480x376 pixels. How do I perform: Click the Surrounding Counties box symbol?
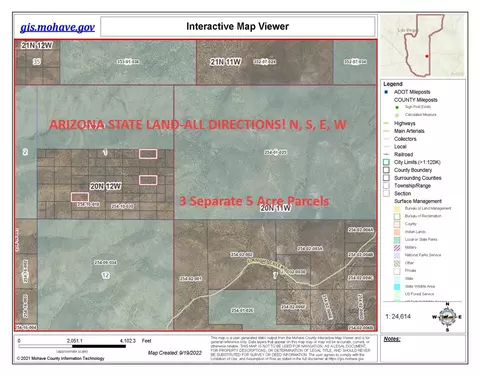tap(386, 178)
